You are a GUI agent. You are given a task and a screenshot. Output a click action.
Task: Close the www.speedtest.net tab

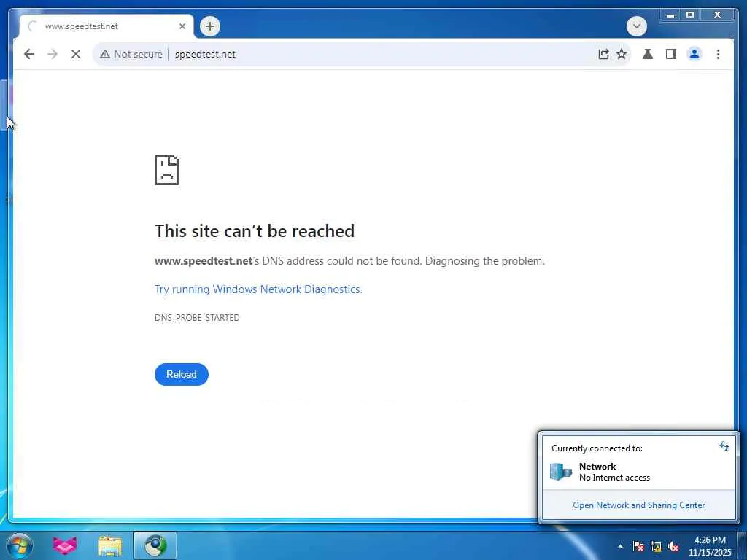tap(182, 26)
